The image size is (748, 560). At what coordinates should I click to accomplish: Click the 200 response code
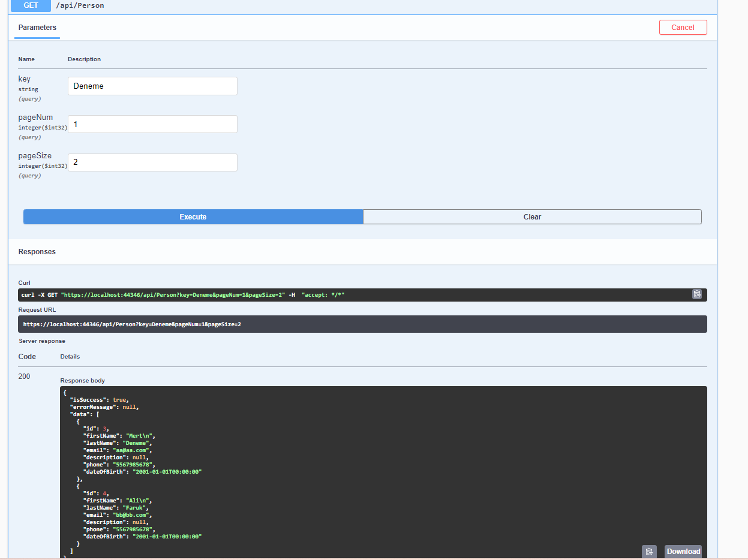pyautogui.click(x=24, y=377)
